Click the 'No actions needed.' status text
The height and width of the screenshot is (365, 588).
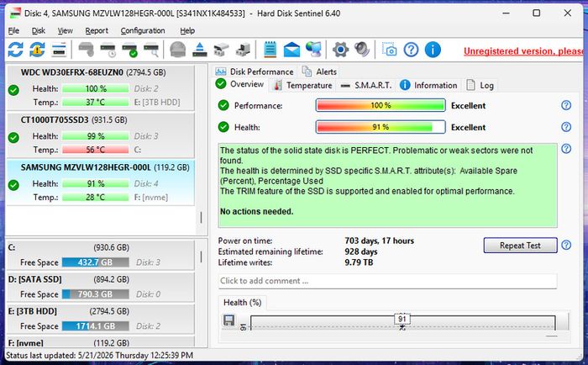pos(256,211)
